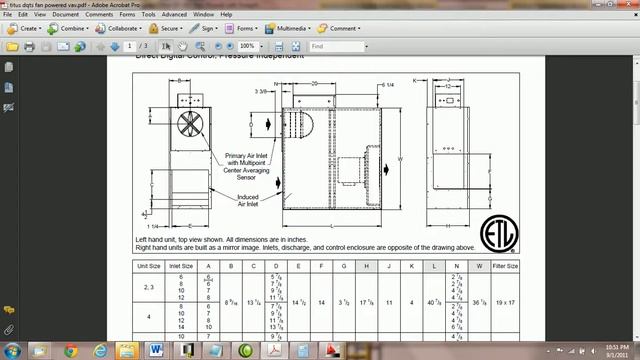Open the Find options dropdown arrow
640x360 pixels.
pyautogui.click(x=367, y=47)
